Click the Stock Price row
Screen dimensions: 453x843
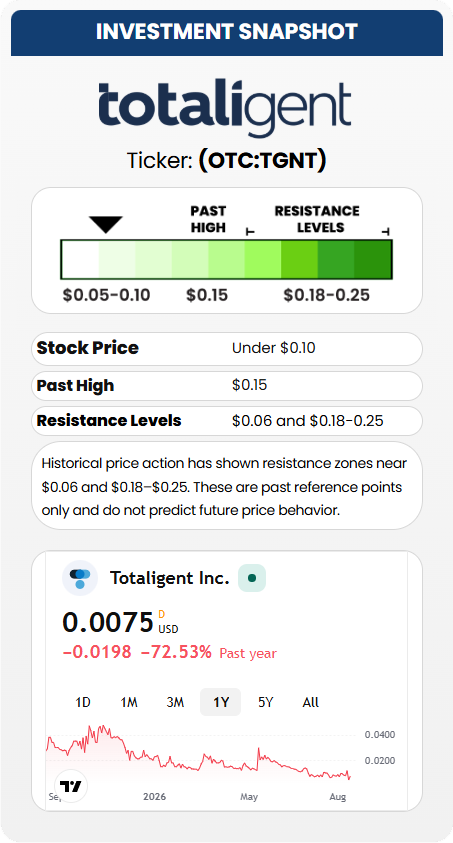[227, 349]
